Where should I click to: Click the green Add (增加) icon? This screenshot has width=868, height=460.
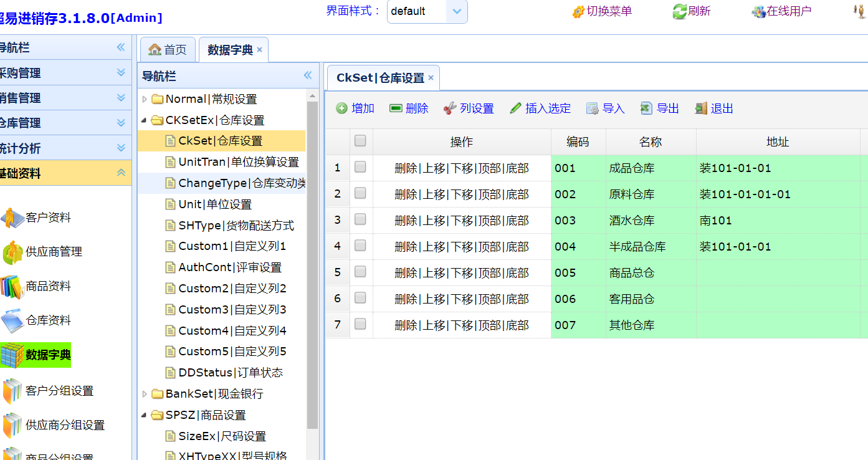(341, 108)
